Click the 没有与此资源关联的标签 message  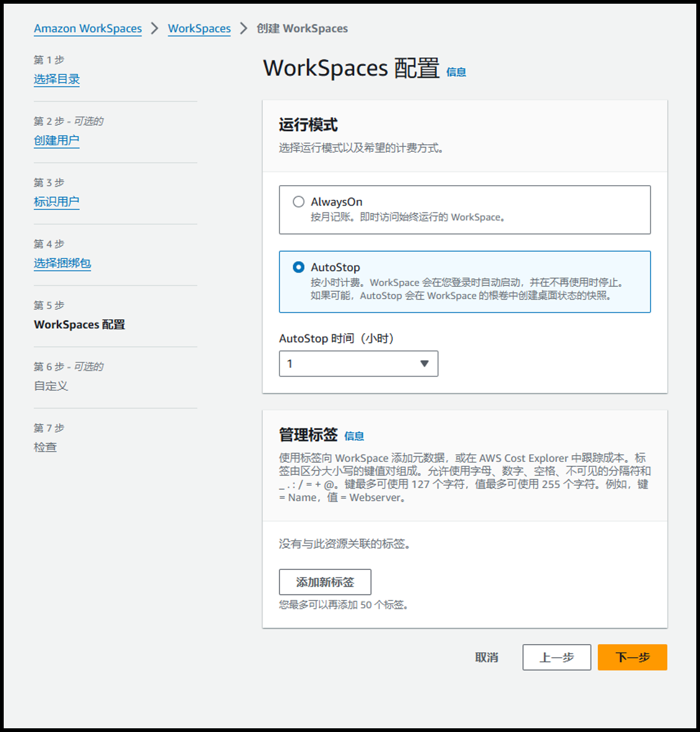point(344,544)
